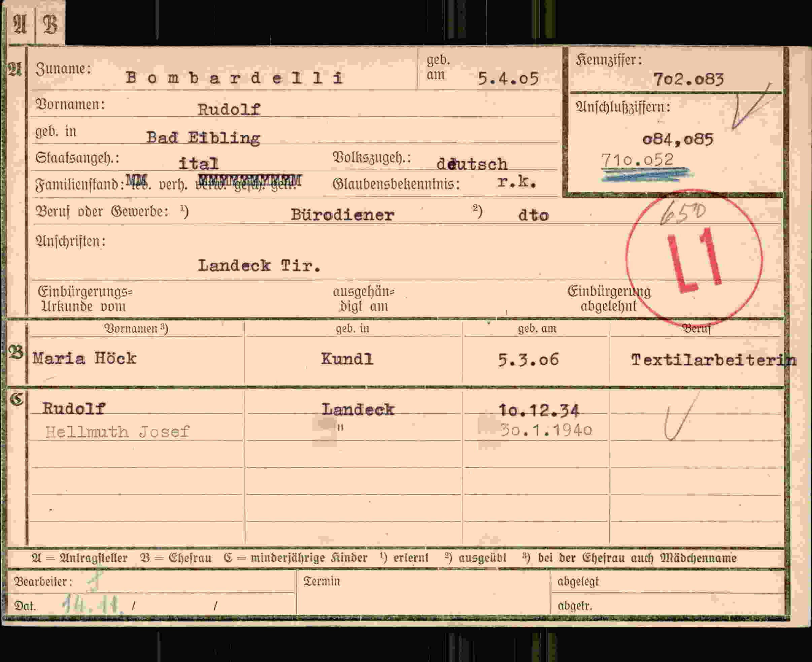The width and height of the screenshot is (812, 662).
Task: Click the birth date '3o.1.194o'
Action: pos(546,430)
